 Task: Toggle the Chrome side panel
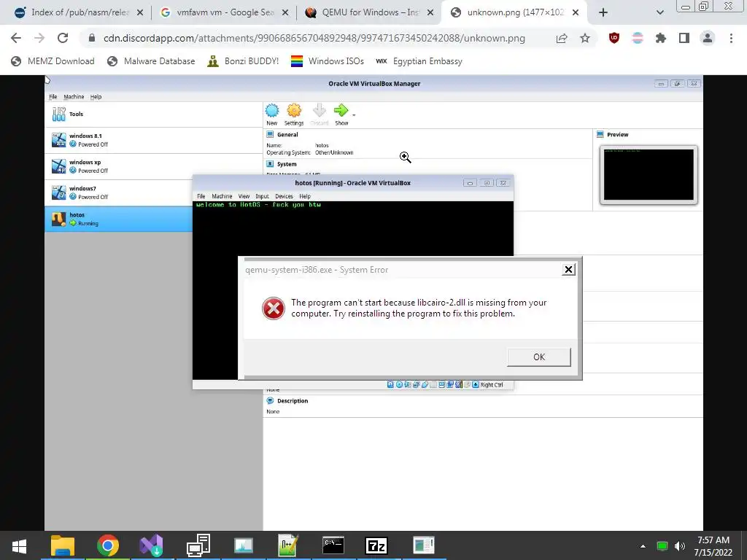(x=684, y=38)
